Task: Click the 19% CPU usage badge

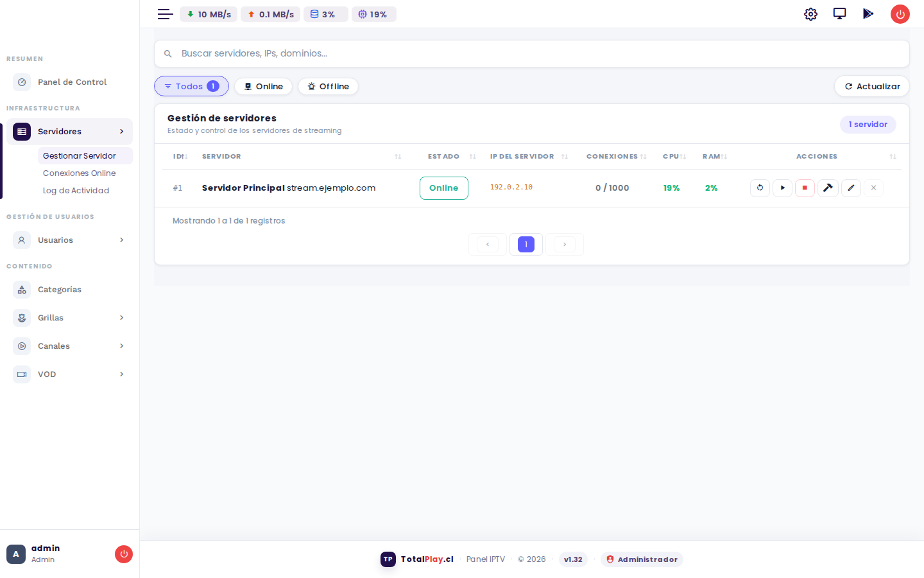Action: [374, 14]
